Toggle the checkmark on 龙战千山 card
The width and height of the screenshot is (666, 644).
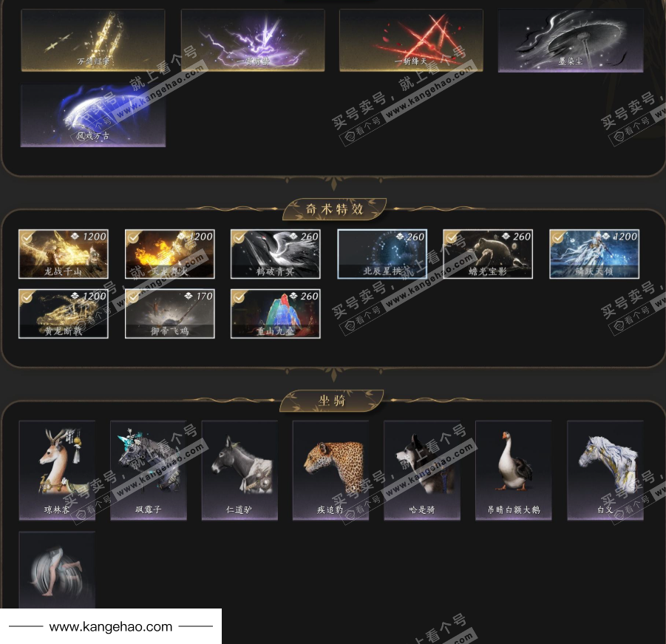[27, 237]
